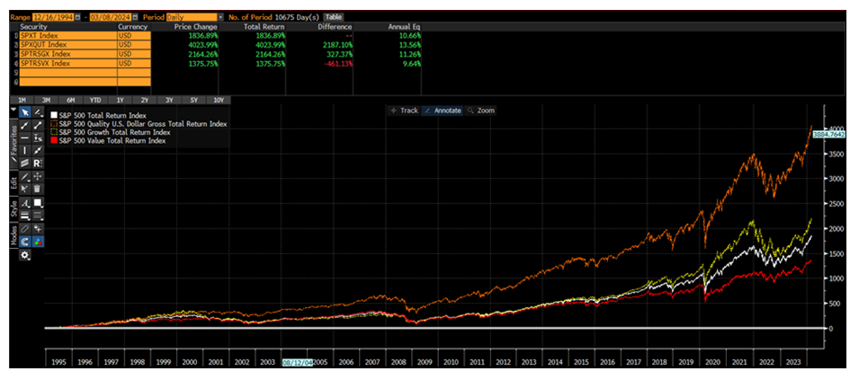
Task: Toggle Track crosshair mode
Action: click(x=404, y=110)
